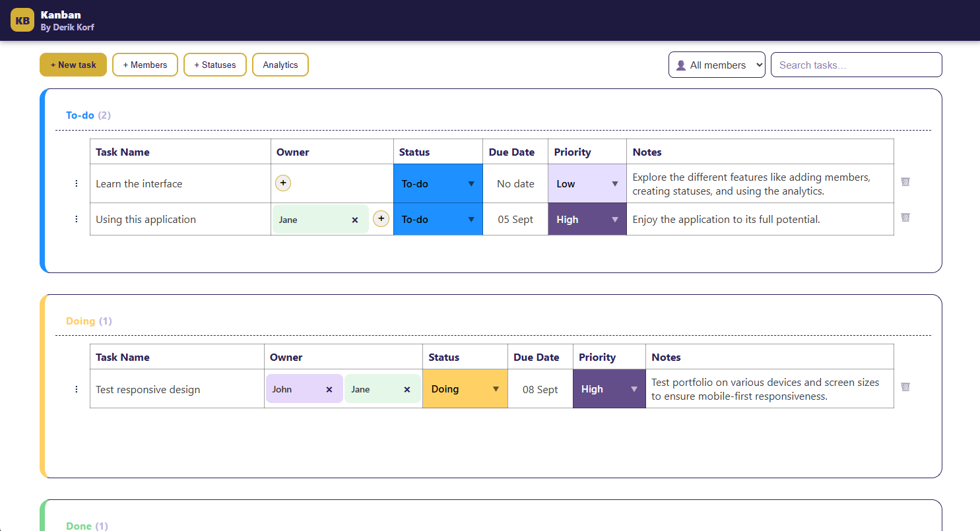Open the + Members dialog

[145, 65]
